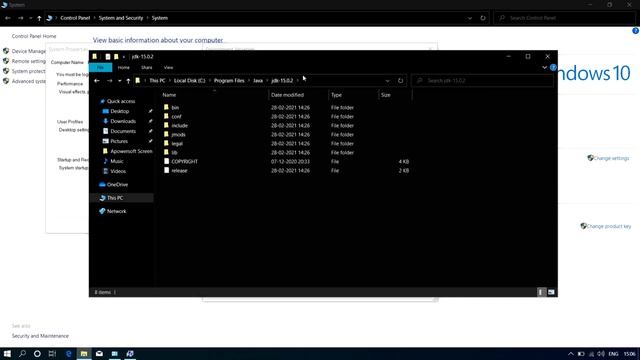
Task: Show hidden system tray icons
Action: pyautogui.click(x=571, y=354)
